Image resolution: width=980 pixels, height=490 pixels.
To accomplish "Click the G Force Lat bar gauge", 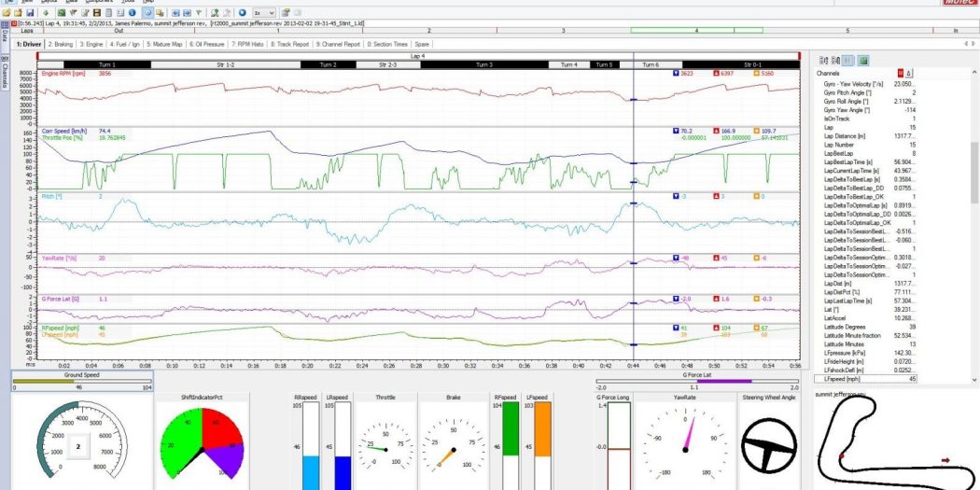I will (697, 381).
